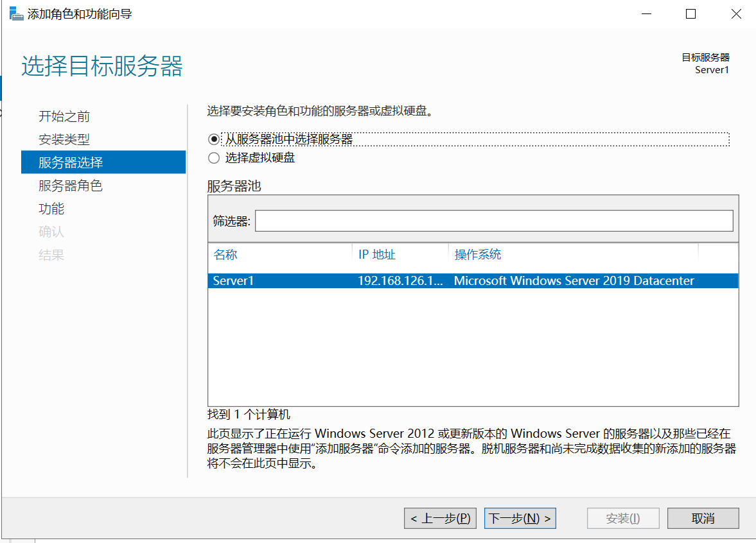Close the 添加角色和功能向导 window
756x543 pixels.
[x=735, y=14]
